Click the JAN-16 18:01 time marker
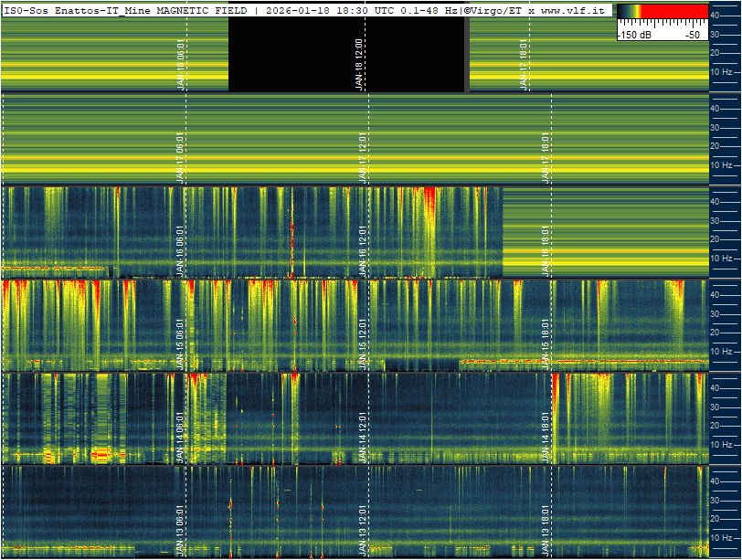The width and height of the screenshot is (742, 560). [x=546, y=250]
